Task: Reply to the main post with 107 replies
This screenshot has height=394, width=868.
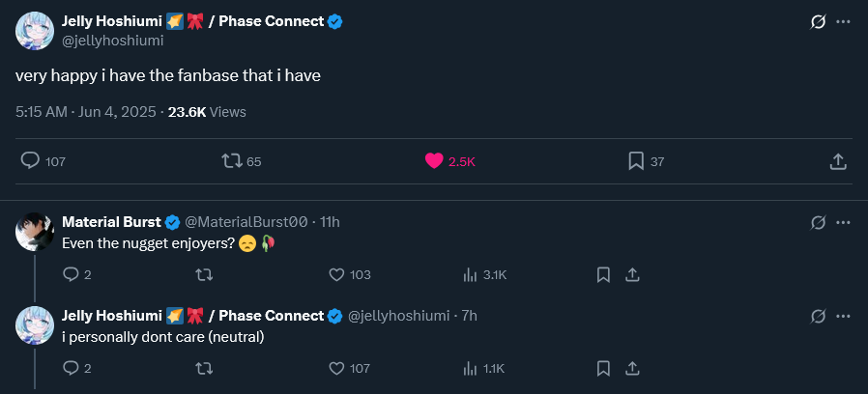Action: point(30,161)
